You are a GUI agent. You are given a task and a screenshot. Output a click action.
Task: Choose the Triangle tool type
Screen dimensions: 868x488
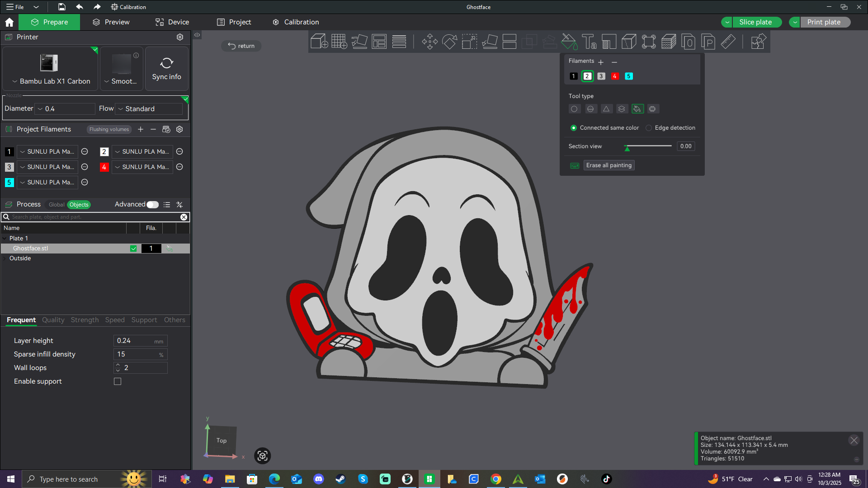pyautogui.click(x=606, y=109)
